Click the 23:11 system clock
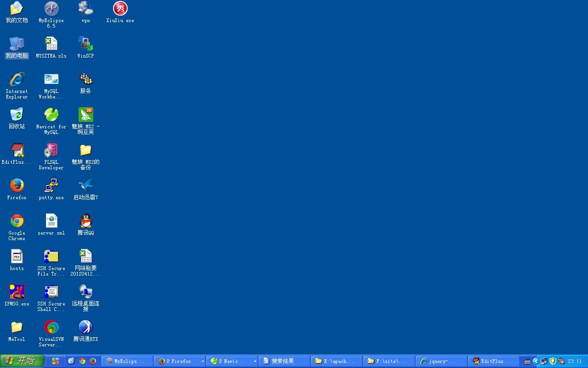588x368 pixels. (575, 361)
